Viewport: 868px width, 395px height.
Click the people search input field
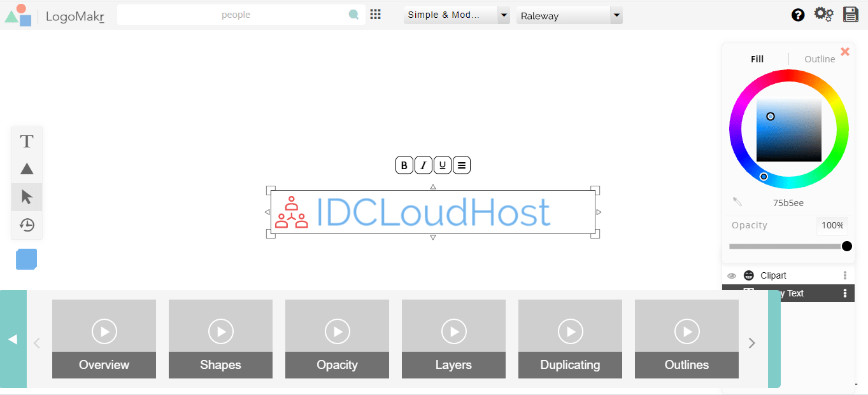click(x=236, y=15)
